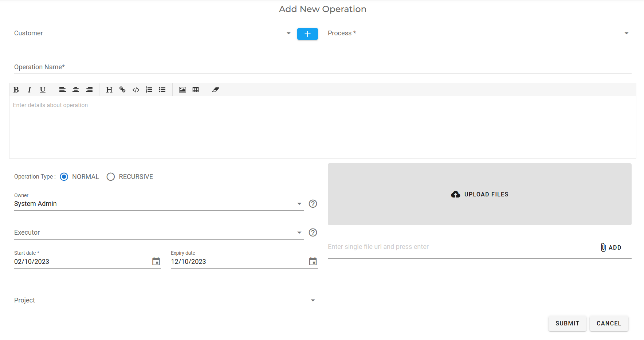
Task: Toggle italic formatting in editor toolbar
Action: pos(30,90)
